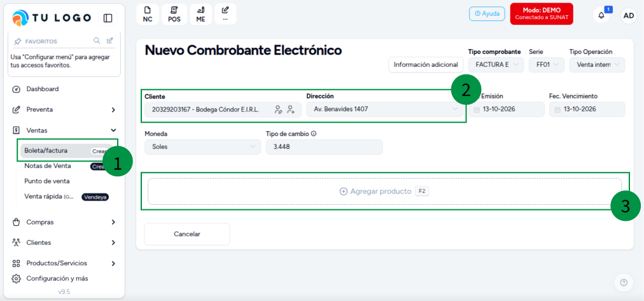Viewport: 644px width, 301px height.
Task: Open the POS shortcut in the top bar
Action: [x=174, y=15]
